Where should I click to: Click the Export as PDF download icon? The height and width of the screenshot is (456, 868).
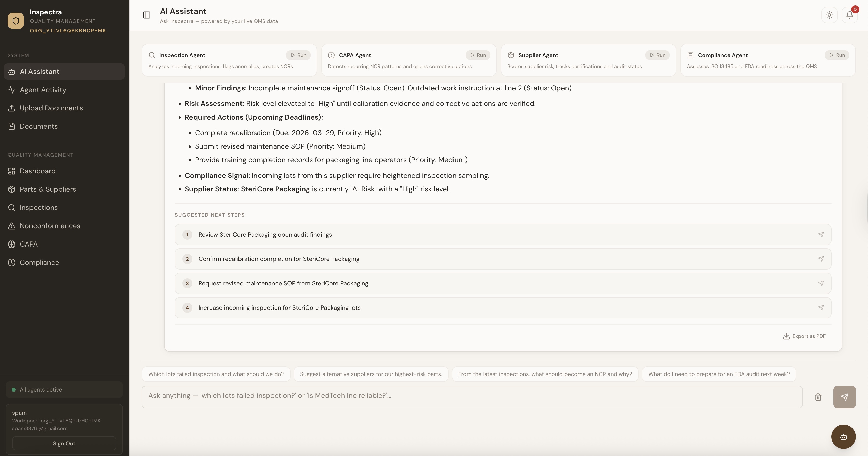(x=786, y=336)
